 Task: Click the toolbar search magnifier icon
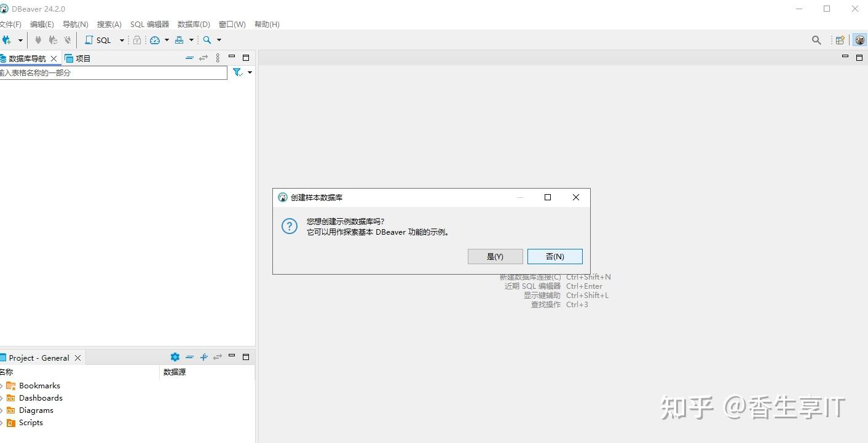pyautogui.click(x=206, y=40)
